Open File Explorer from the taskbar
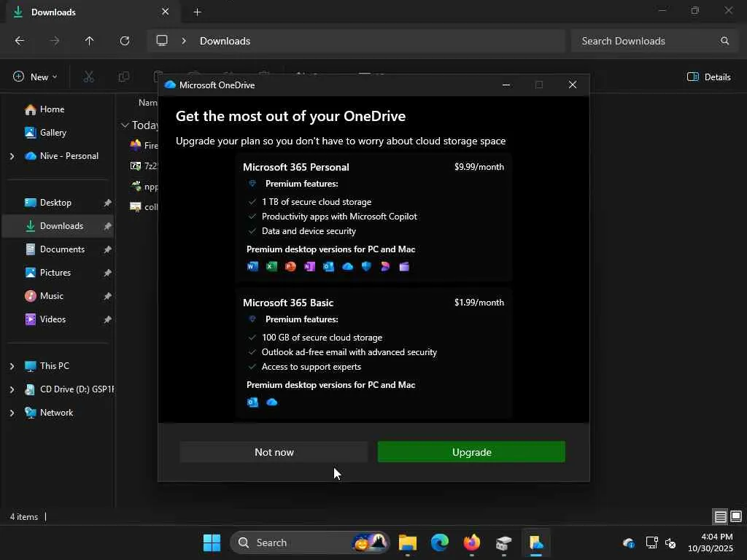747x560 pixels. tap(408, 542)
